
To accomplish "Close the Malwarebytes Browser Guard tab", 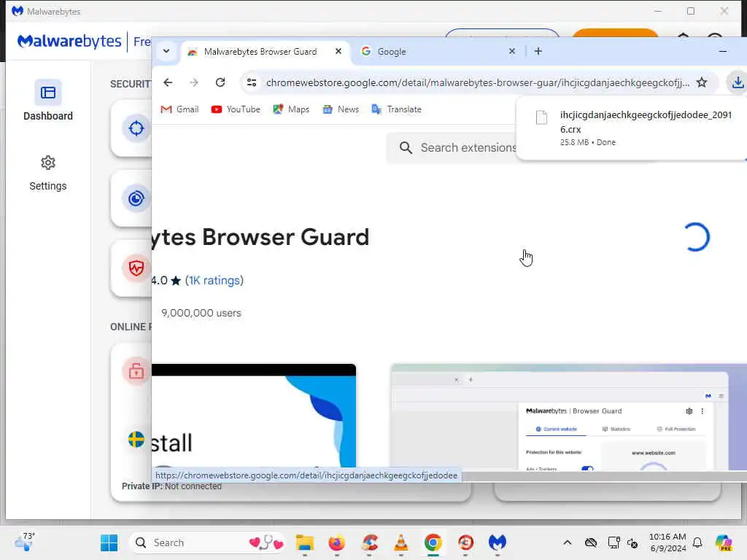I will pos(338,51).
